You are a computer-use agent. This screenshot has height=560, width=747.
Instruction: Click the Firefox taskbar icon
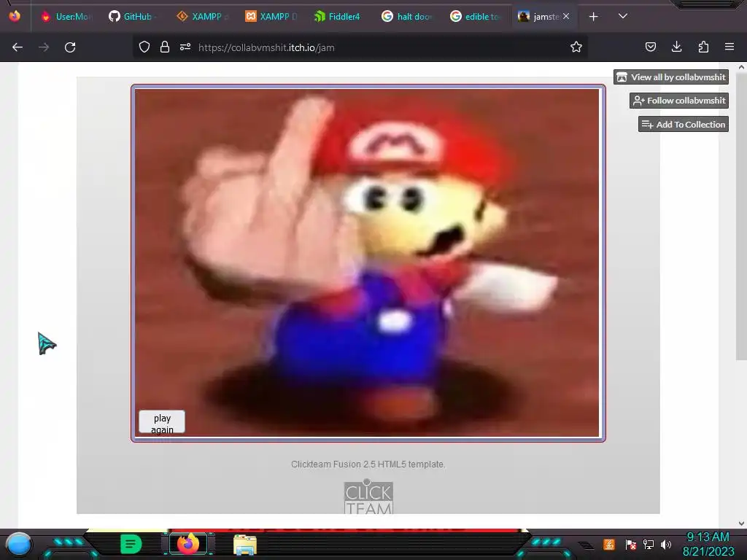pyautogui.click(x=187, y=544)
